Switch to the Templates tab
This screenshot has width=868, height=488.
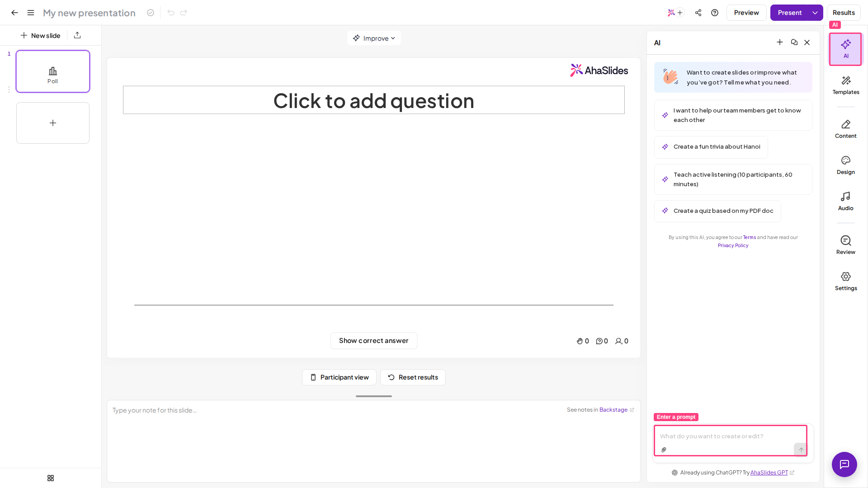[846, 85]
